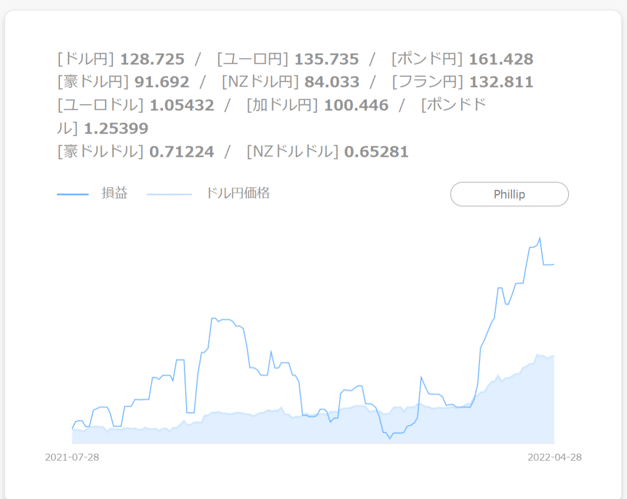
Task: Click the NZドルドル rate 0.65281
Action: click(x=376, y=151)
